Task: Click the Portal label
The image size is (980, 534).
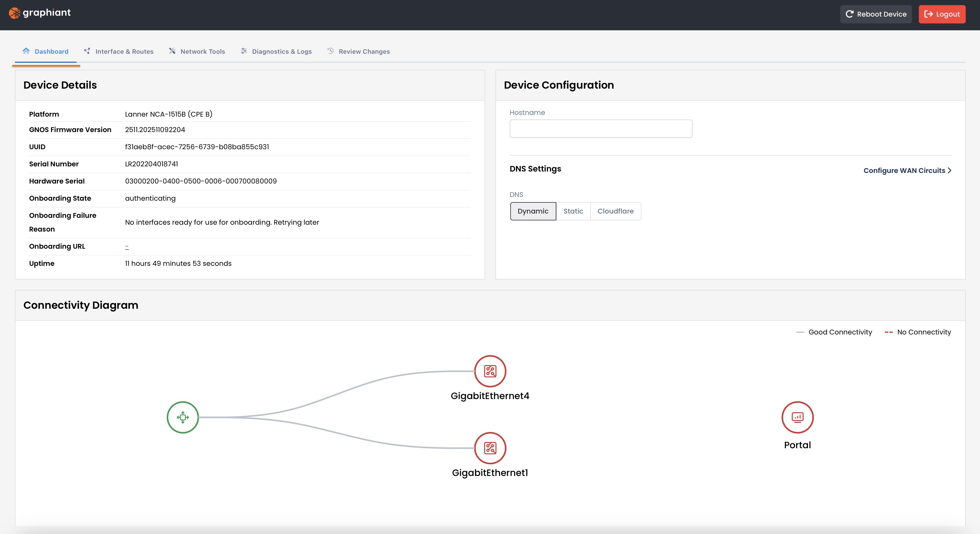Action: tap(797, 445)
